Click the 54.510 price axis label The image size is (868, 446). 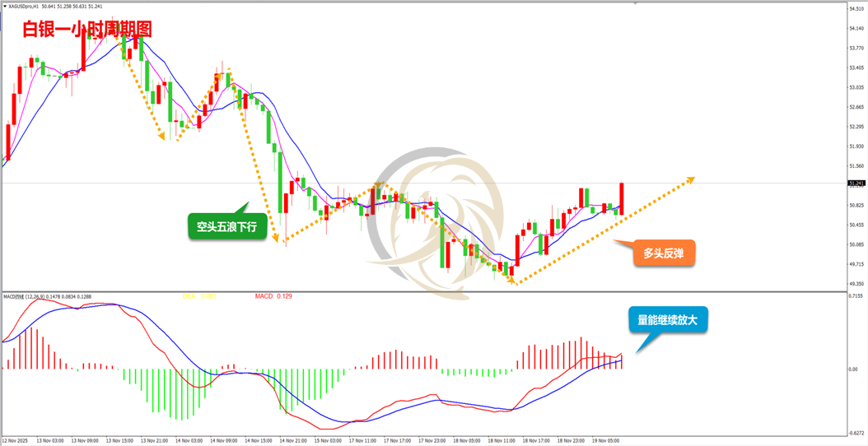856,8
